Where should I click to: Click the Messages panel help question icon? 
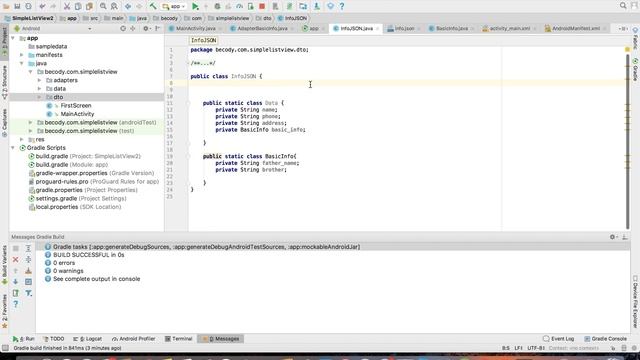coord(16,304)
